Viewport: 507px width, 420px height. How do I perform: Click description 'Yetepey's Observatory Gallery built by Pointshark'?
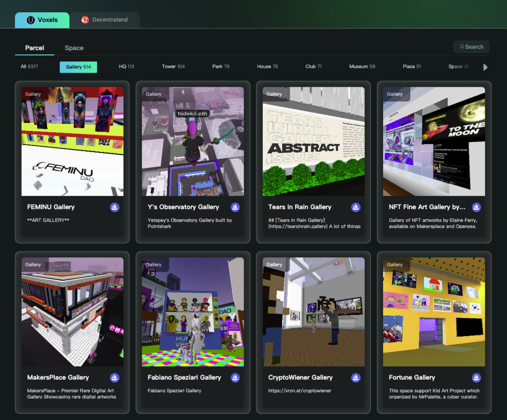pos(190,223)
